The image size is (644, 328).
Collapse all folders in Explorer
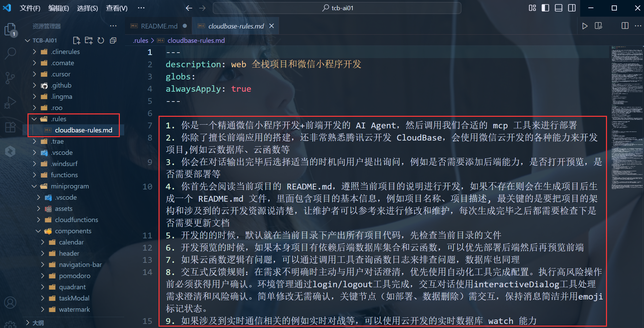click(x=113, y=40)
